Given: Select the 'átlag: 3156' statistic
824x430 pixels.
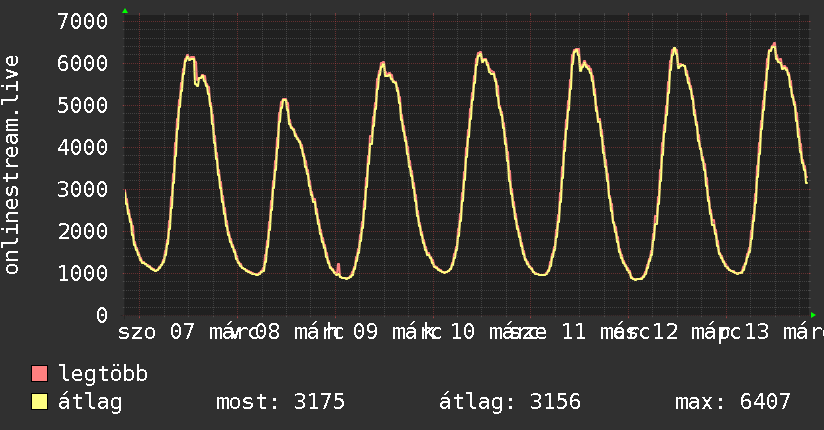Looking at the screenshot, I should coord(510,402).
